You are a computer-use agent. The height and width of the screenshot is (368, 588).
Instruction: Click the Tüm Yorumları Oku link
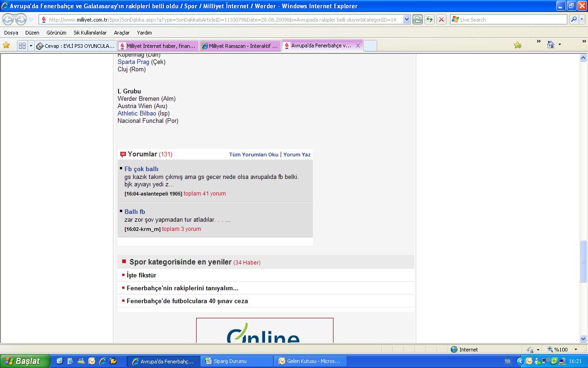click(x=254, y=155)
